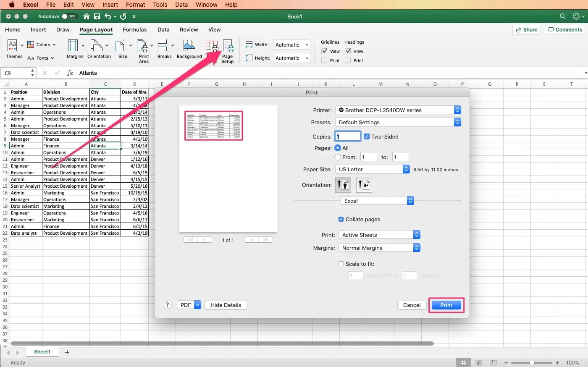This screenshot has width=588, height=367.
Task: Check Gridlines Print checkbox
Action: tap(324, 60)
